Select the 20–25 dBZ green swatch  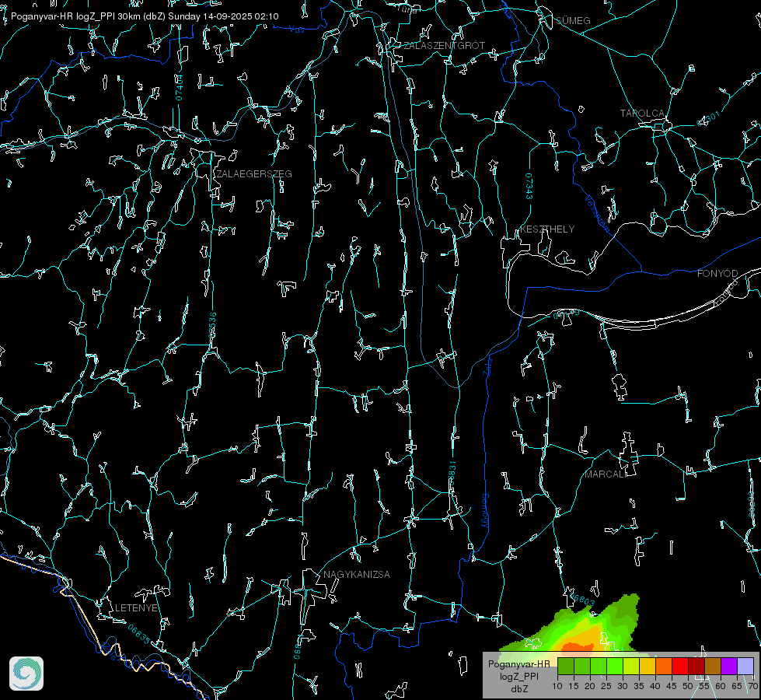pyautogui.click(x=599, y=666)
